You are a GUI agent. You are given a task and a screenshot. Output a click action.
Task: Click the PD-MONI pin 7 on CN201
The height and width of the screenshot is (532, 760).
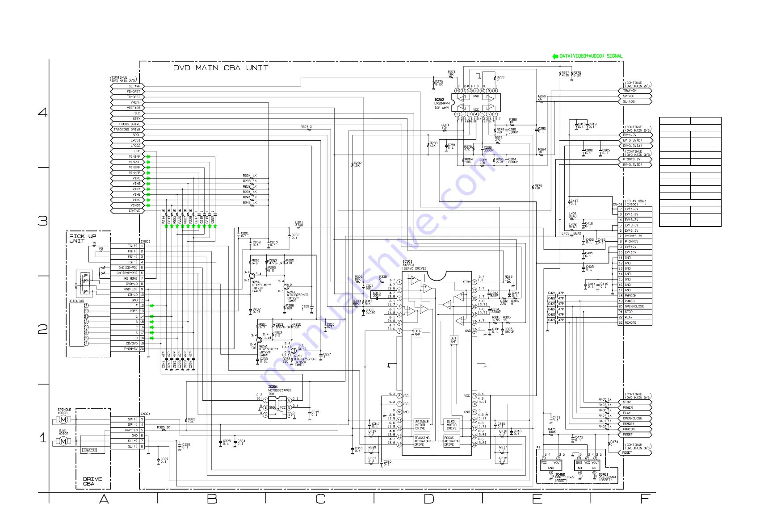127,278
